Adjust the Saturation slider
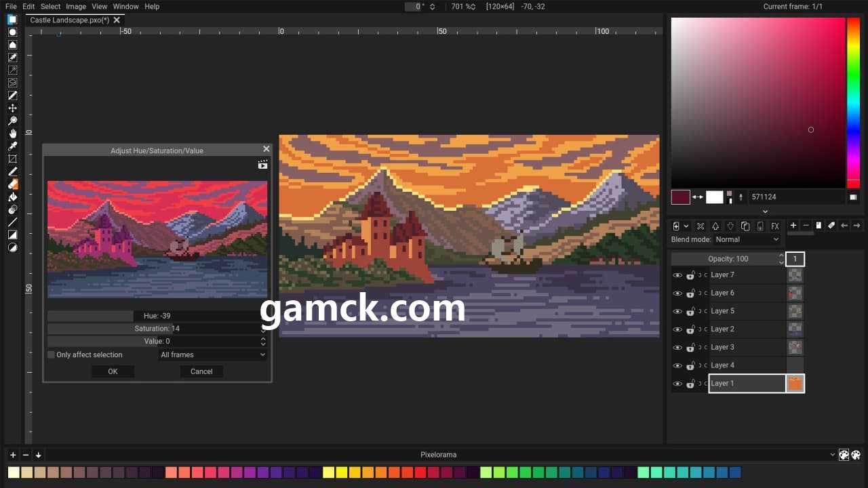This screenshot has width=868, height=488. tap(157, 329)
